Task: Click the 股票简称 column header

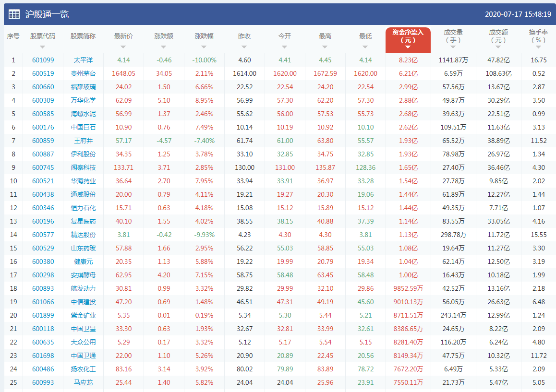Action: pos(83,36)
